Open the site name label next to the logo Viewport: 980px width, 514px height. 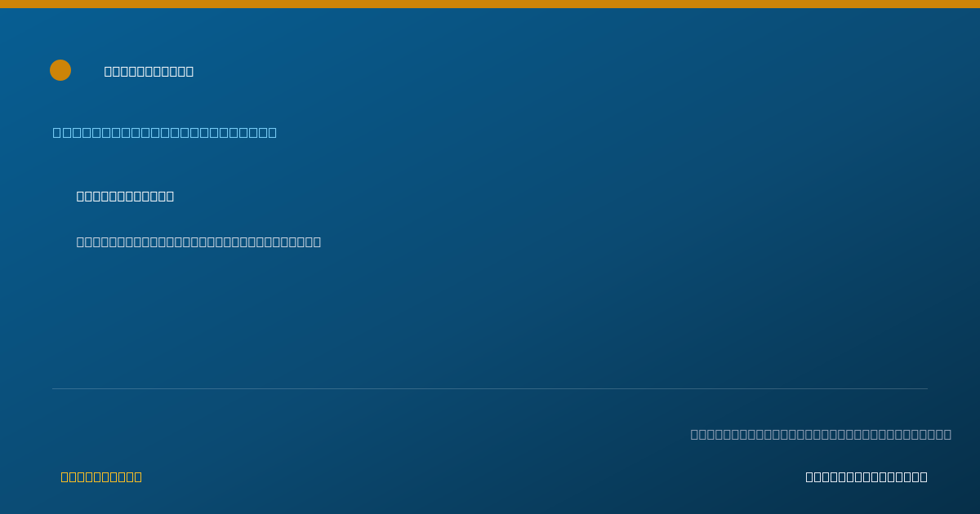149,71
